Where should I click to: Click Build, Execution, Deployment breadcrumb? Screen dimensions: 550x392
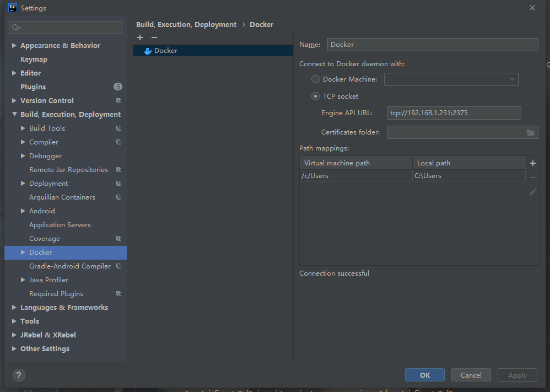click(x=186, y=25)
